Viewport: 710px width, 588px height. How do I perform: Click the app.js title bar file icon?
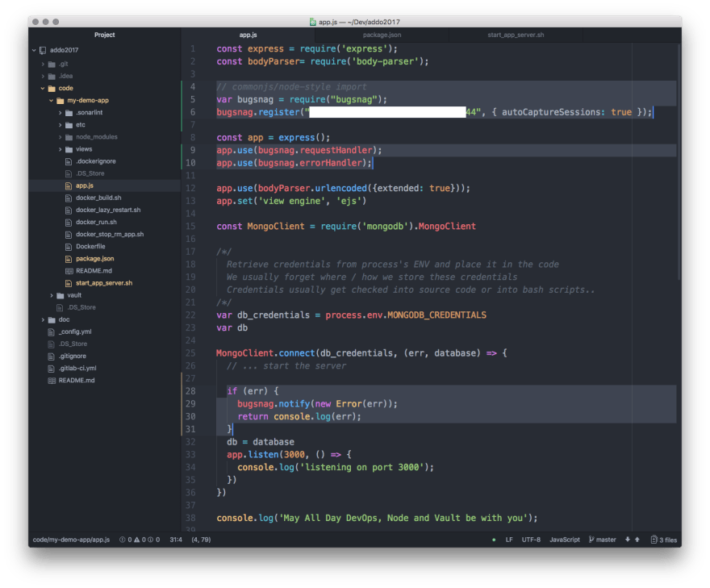pos(312,22)
